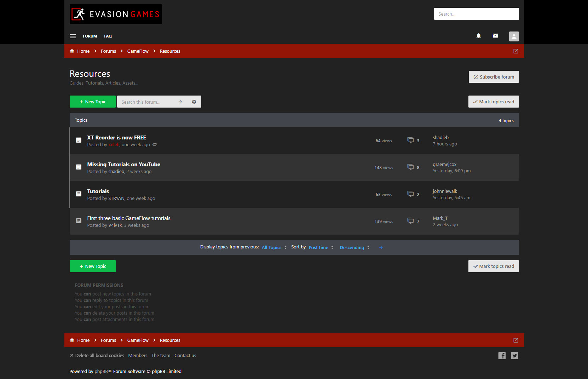Click the sort Go arrow icon
This screenshot has width=588, height=379.
(381, 248)
